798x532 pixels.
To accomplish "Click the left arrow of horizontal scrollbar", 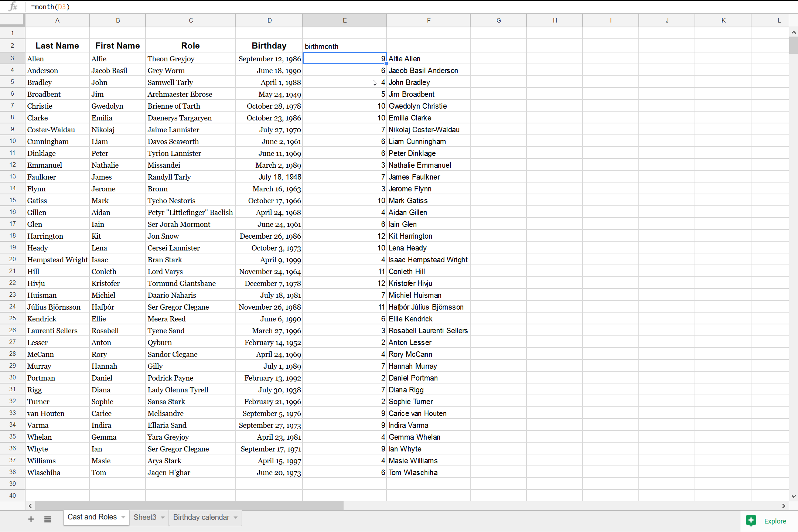I will (30, 506).
